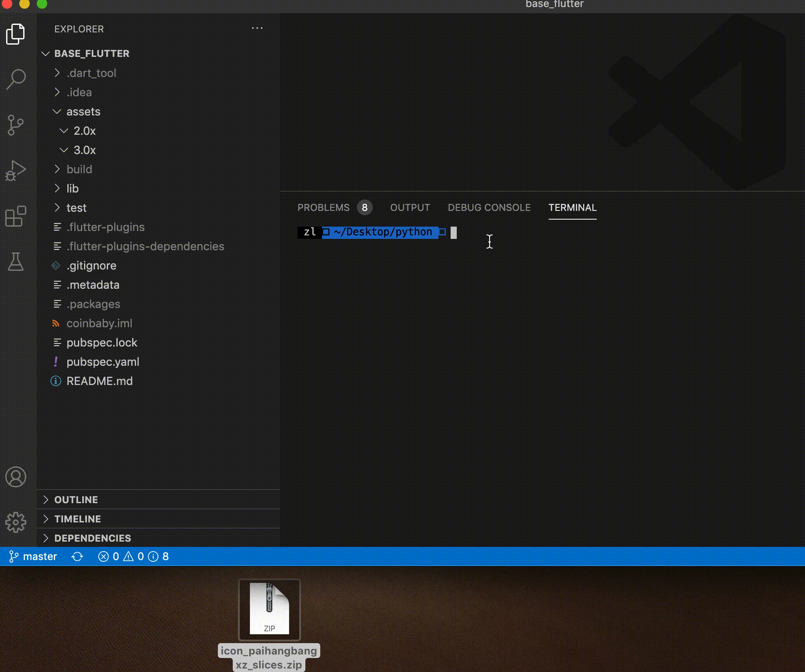Open the Extensions view icon
Screen dimensions: 805x672
16,216
